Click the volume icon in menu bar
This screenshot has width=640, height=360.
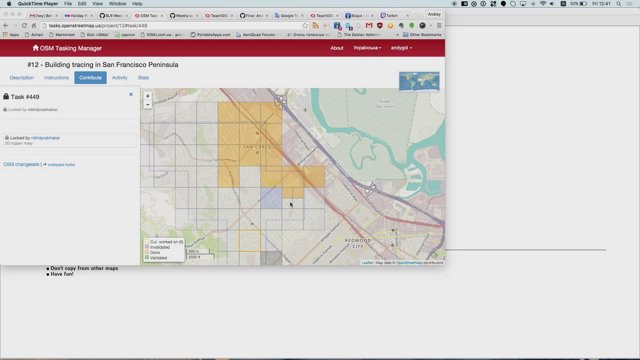[x=552, y=4]
